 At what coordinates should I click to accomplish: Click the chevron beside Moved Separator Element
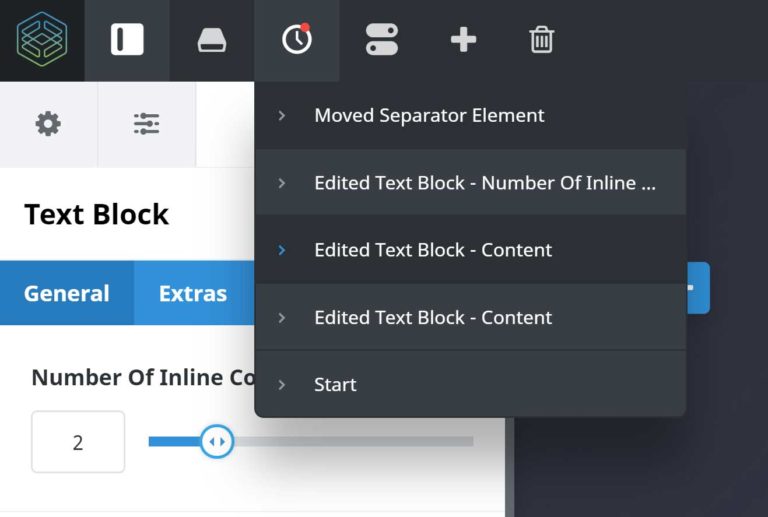click(x=282, y=115)
